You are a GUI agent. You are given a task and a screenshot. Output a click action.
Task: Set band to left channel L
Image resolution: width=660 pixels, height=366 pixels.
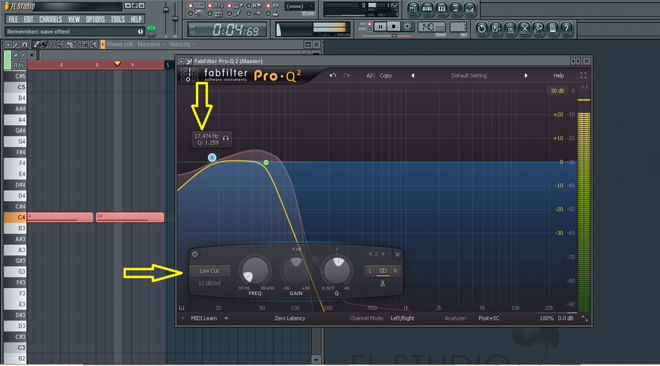[370, 271]
